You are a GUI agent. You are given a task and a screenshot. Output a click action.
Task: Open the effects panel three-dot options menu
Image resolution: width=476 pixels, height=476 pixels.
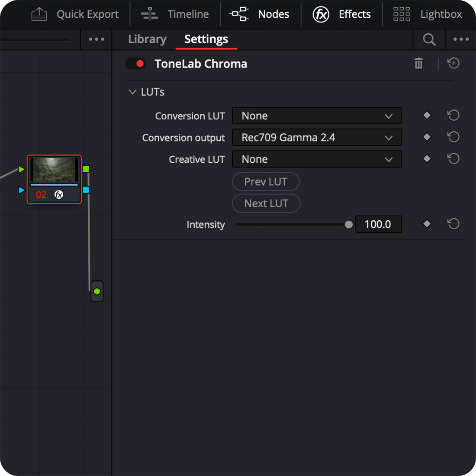461,39
